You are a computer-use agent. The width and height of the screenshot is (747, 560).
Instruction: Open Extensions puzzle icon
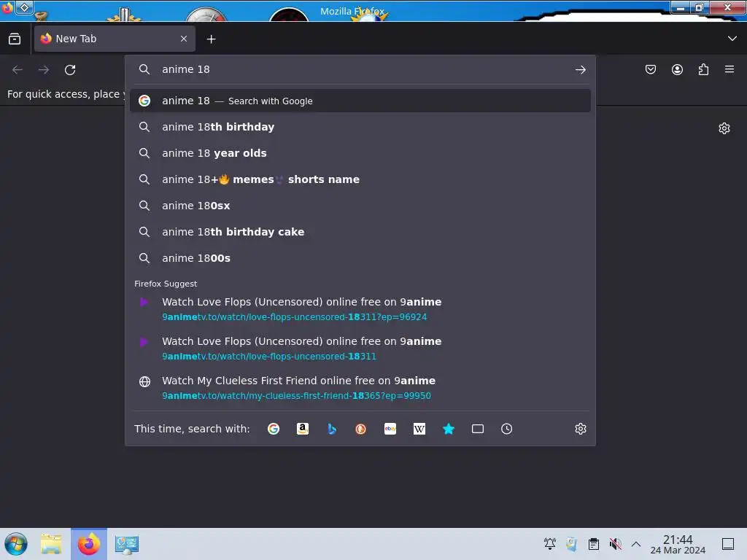tap(703, 69)
